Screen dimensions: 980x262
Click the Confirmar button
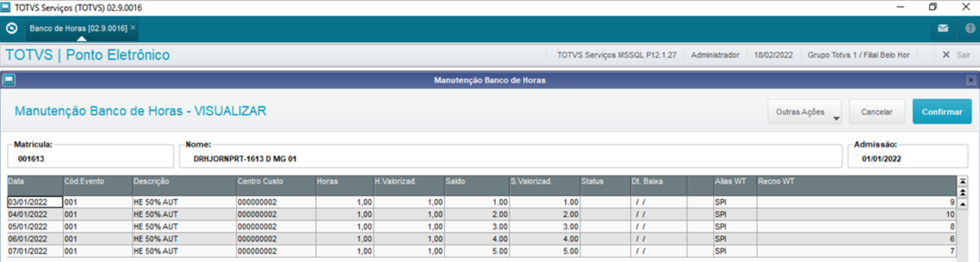tap(942, 112)
